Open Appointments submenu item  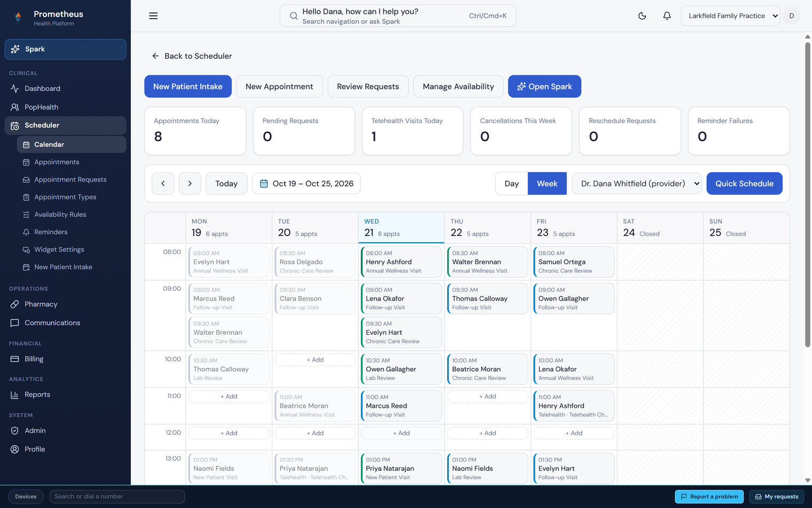(x=72, y=162)
